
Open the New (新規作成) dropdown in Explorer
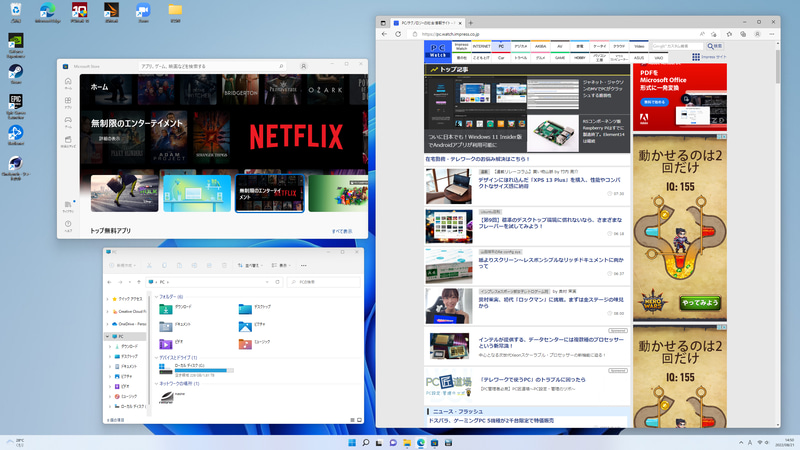122,265
